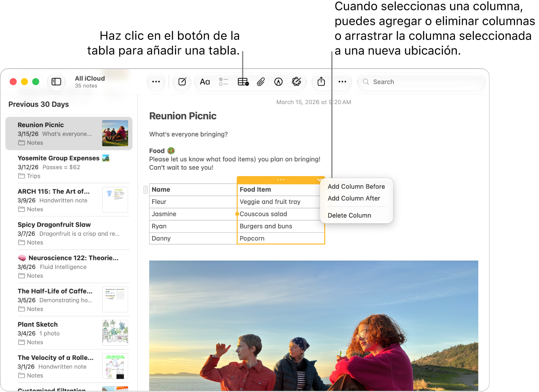Click the Reunion Picnic note heading
Viewport: 539px width, 392px height.
tap(183, 116)
